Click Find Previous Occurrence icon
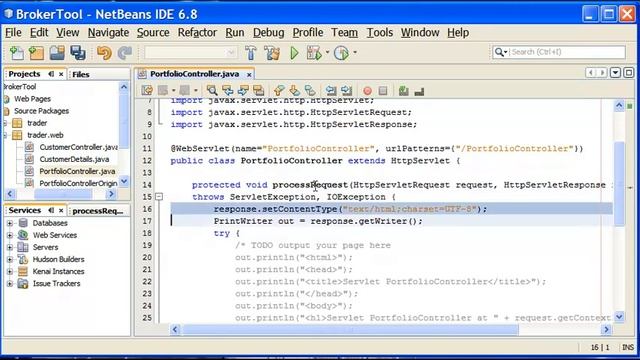 click(x=227, y=90)
